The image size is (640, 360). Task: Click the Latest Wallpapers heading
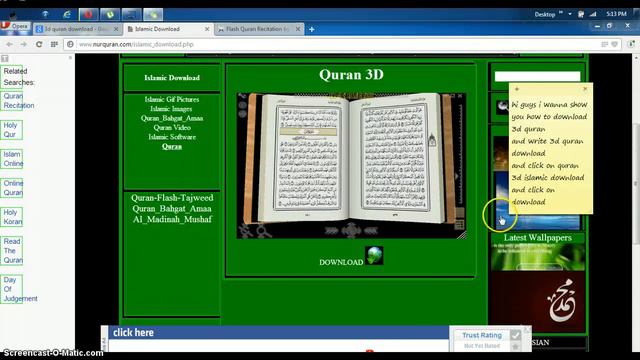tap(538, 238)
